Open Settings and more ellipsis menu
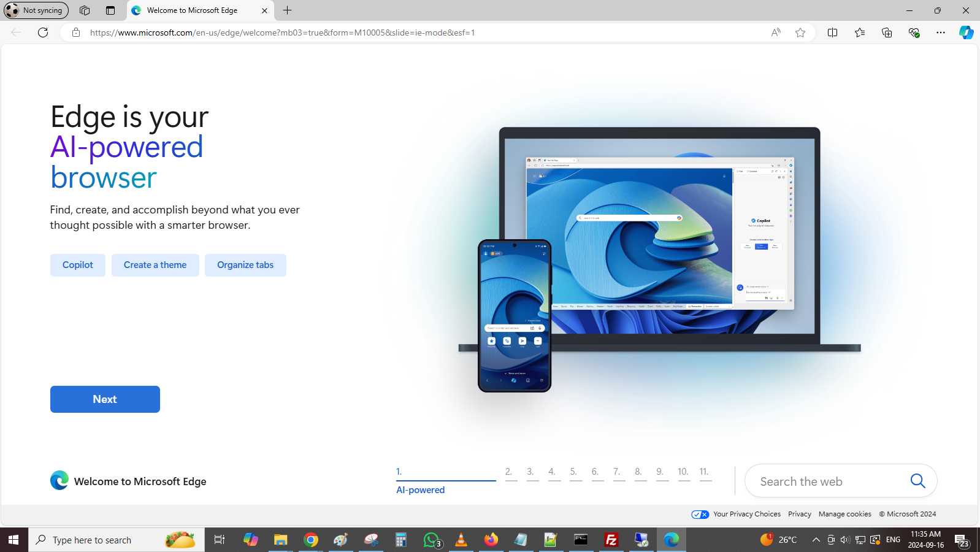Screen dimensions: 980x552 [941, 33]
